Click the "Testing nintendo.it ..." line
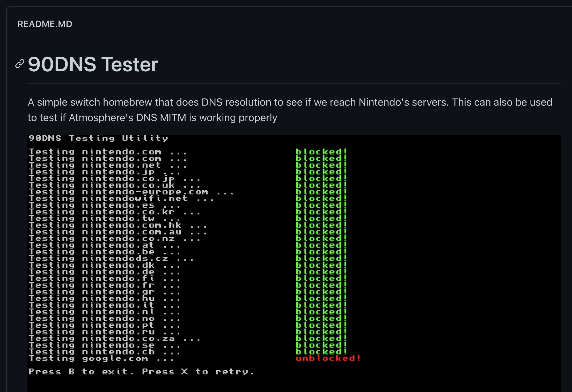Screen dimensions: 572x392 (104, 306)
